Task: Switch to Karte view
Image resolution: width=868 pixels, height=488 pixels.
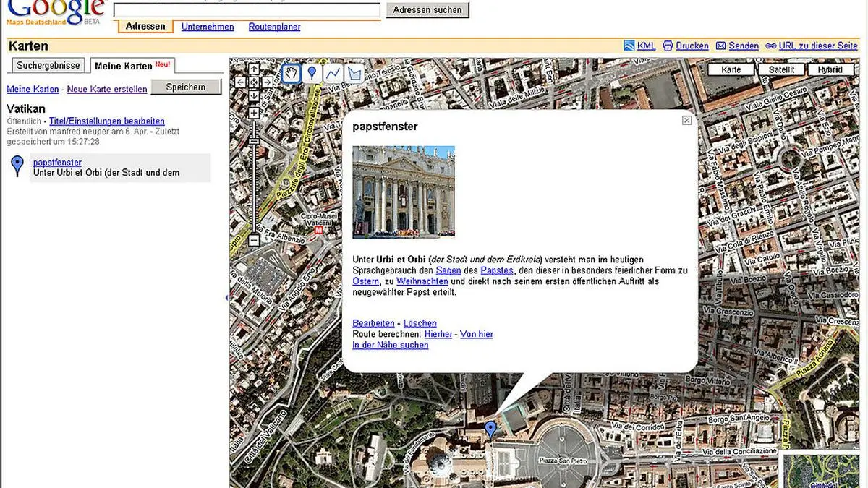Action: (x=731, y=69)
